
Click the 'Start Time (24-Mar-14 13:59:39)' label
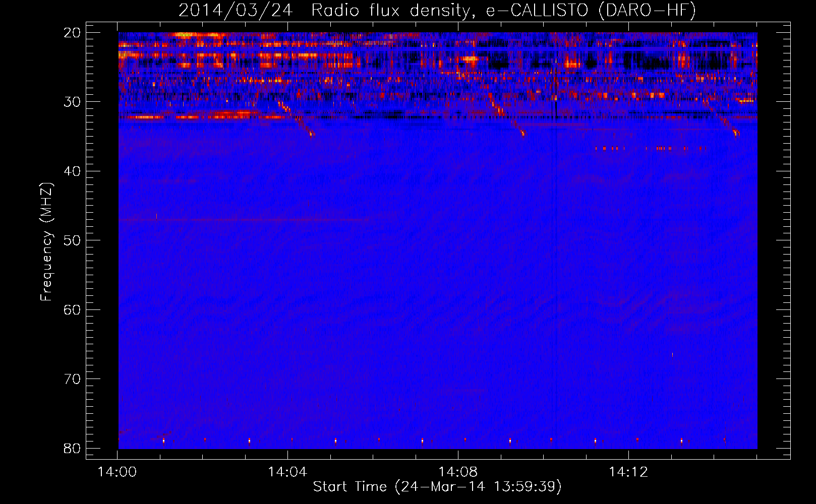pos(437,487)
